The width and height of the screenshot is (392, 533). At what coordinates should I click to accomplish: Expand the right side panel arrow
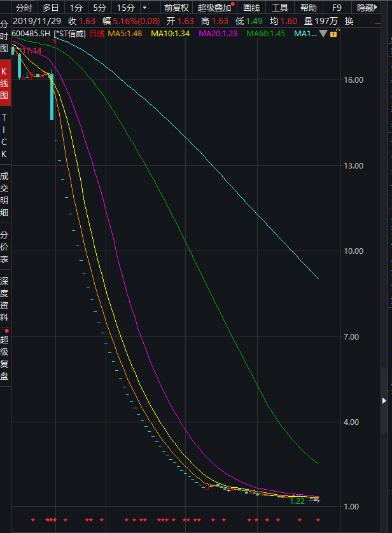(x=384, y=400)
